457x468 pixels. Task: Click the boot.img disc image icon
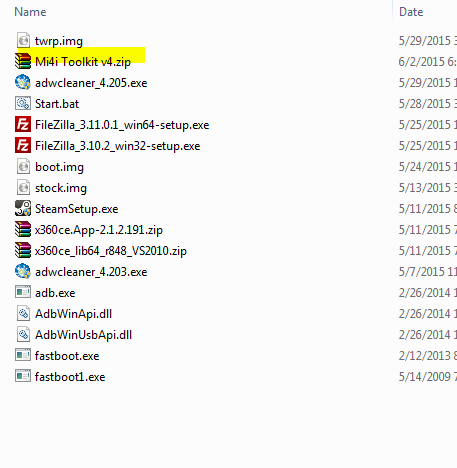(x=23, y=166)
